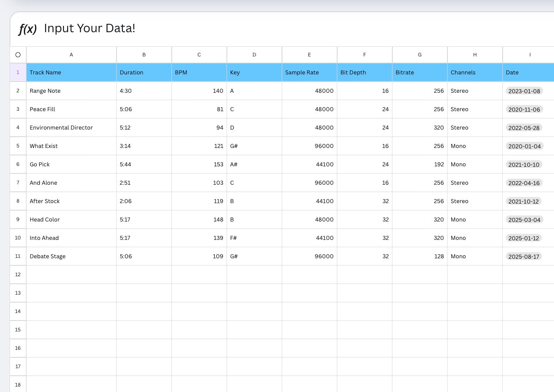Select column E header
This screenshot has width=554, height=392.
tap(310, 55)
